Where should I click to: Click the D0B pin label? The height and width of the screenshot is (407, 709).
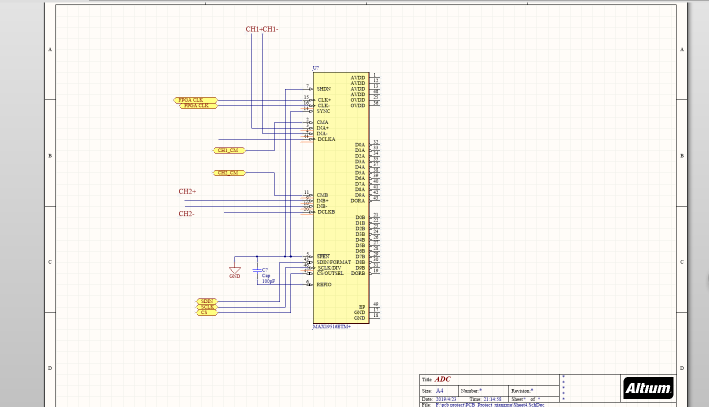360,218
